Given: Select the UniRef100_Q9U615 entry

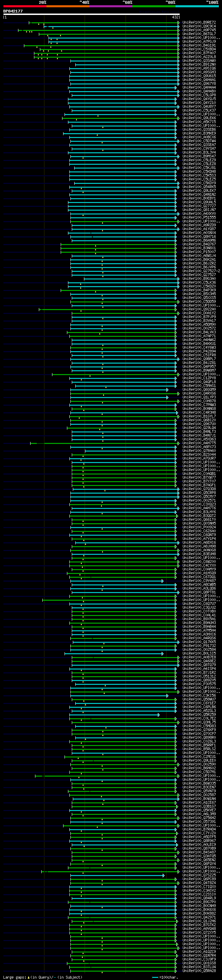Looking at the screenshot, I should (x=199, y=76).
